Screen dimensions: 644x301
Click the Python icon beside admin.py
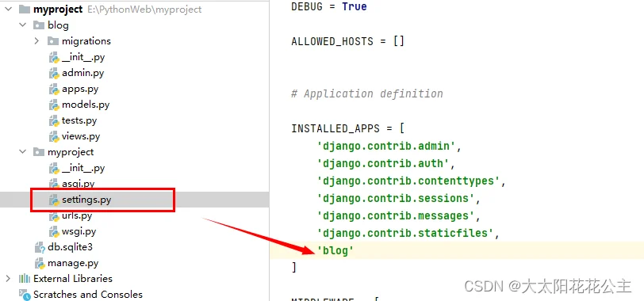pos(54,74)
